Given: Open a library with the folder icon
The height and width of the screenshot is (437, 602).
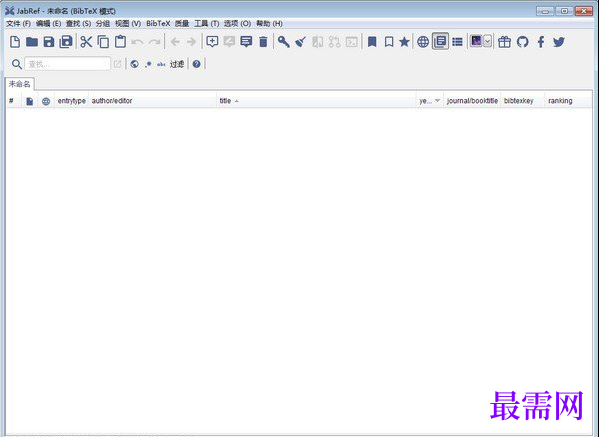Looking at the screenshot, I should (32, 42).
